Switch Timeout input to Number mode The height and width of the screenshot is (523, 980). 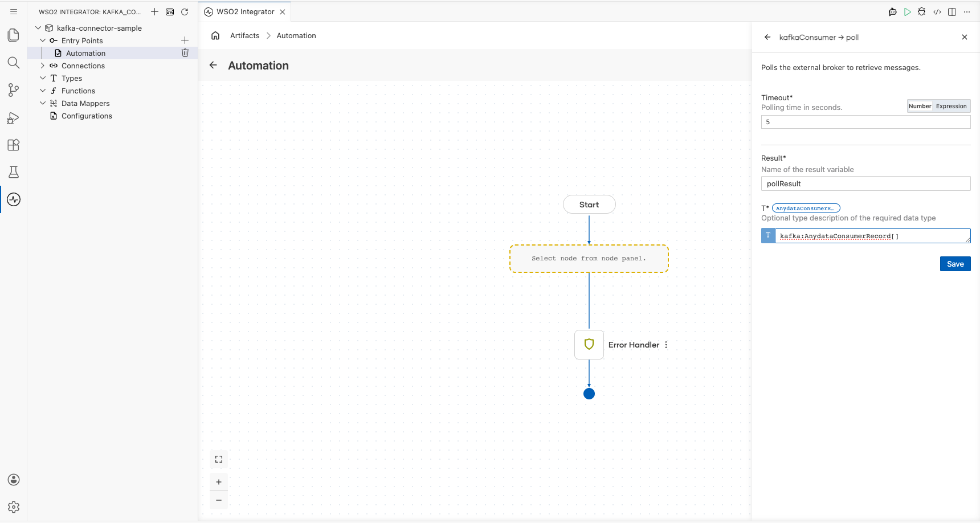click(920, 106)
